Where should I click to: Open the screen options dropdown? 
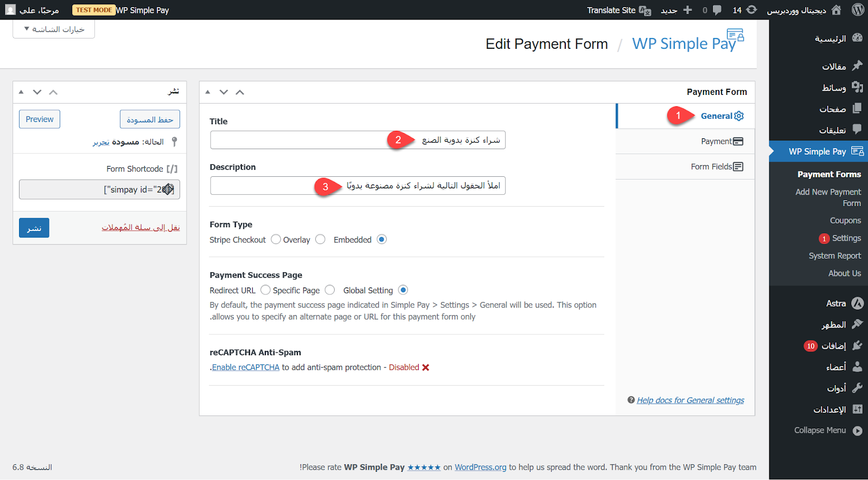point(54,29)
